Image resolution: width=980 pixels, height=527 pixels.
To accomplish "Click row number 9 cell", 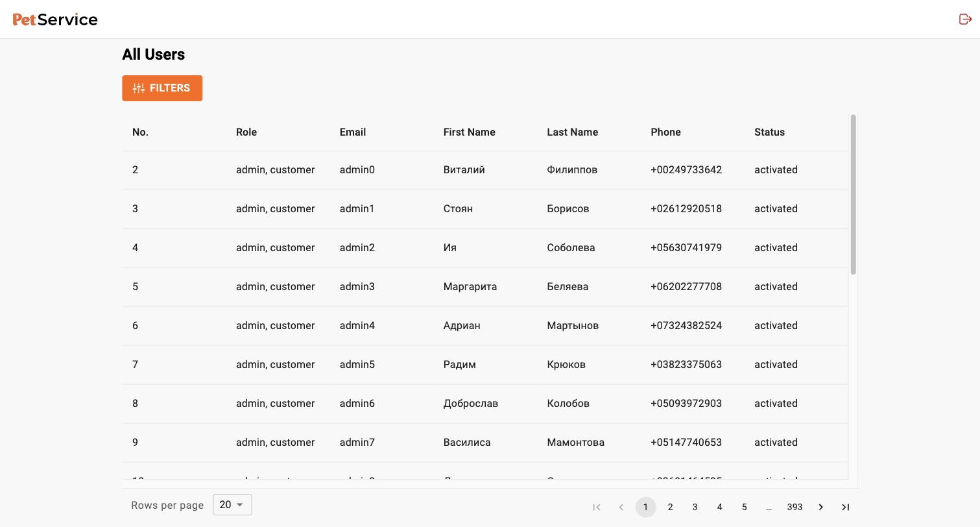I will point(135,442).
